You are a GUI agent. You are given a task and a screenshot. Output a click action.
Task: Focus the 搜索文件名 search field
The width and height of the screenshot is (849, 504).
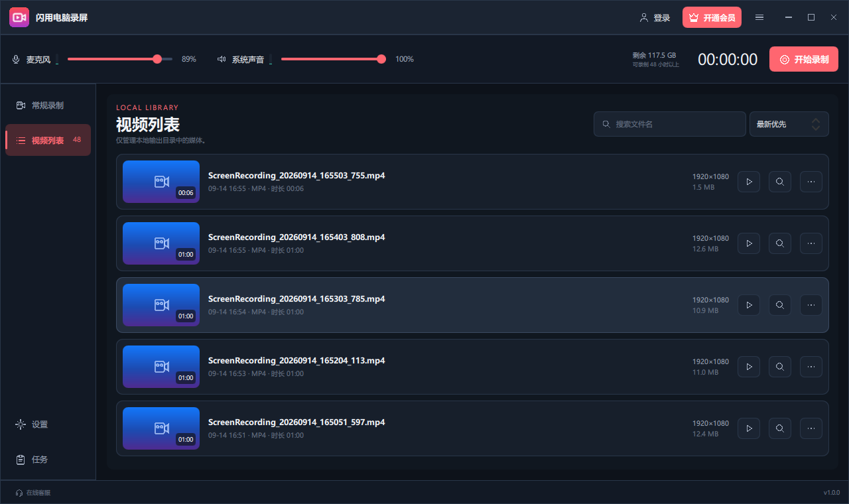670,124
